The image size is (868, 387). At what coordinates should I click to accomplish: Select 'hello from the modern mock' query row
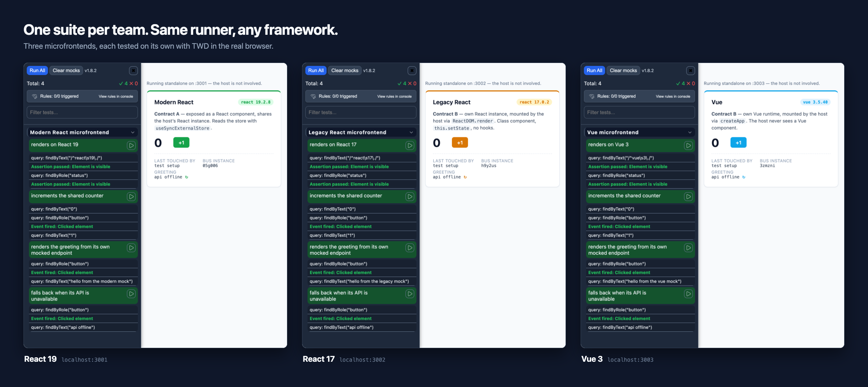(x=83, y=281)
